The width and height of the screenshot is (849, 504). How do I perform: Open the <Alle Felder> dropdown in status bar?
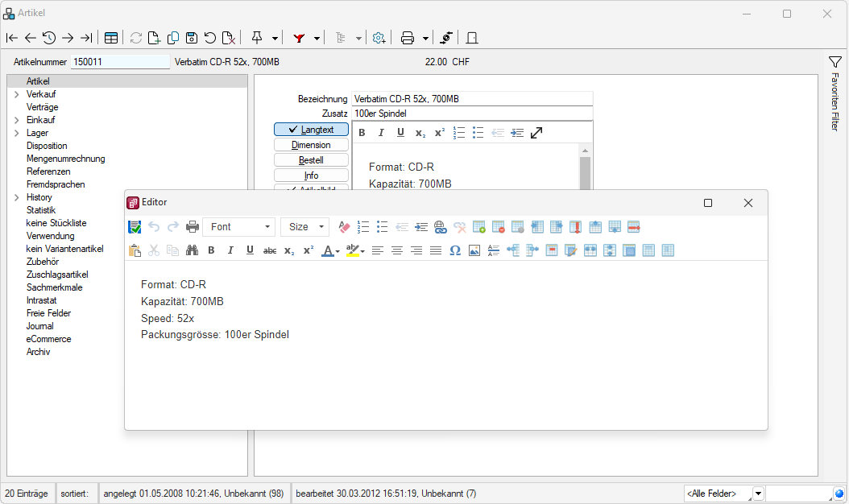pyautogui.click(x=759, y=494)
